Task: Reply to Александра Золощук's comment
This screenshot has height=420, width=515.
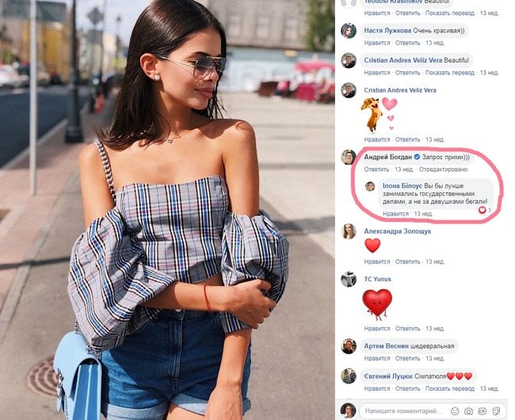Action: 407,262
